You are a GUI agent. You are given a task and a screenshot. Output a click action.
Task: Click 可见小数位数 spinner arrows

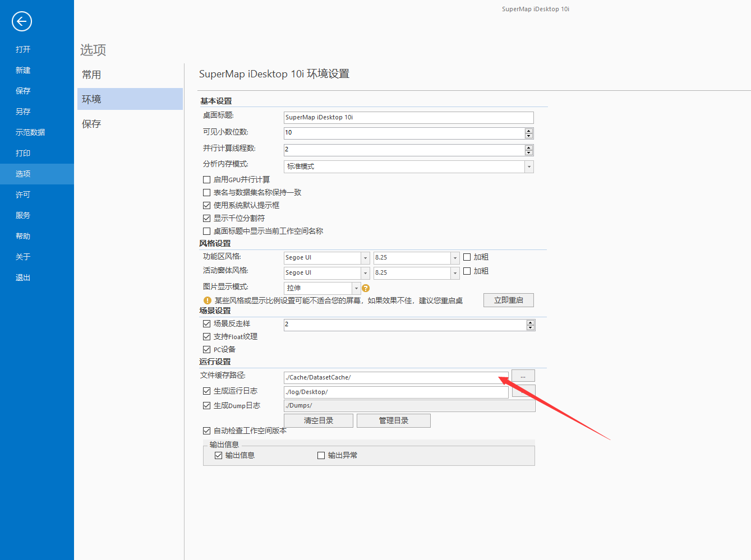click(x=529, y=133)
